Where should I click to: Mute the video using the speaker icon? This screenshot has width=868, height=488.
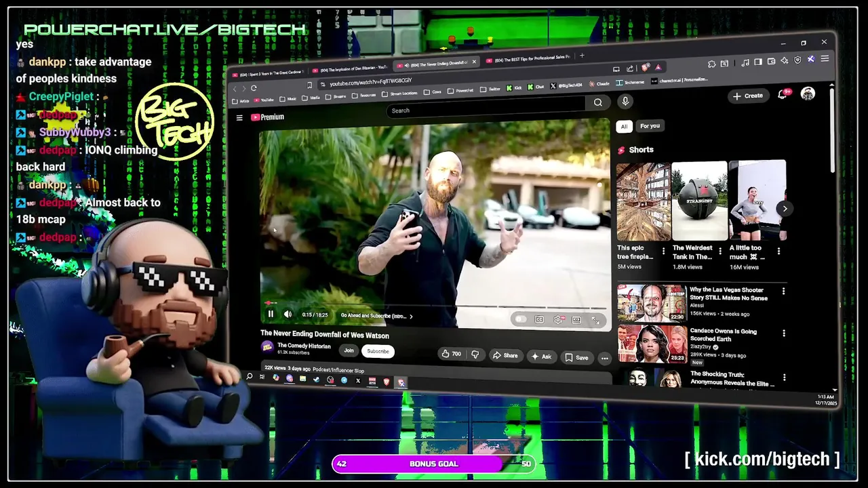pyautogui.click(x=288, y=314)
